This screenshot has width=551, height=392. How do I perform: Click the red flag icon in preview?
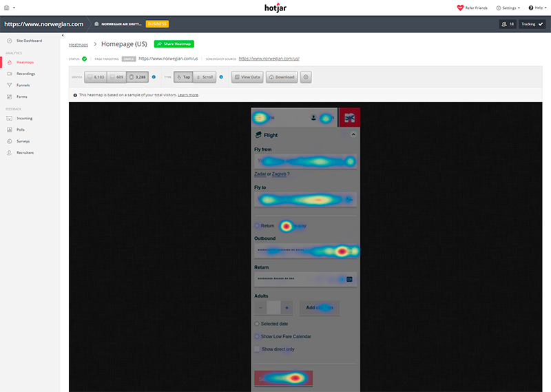pos(349,118)
